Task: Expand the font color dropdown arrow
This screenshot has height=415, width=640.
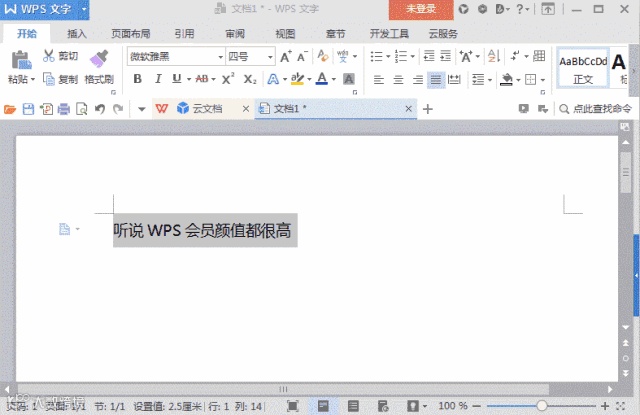Action: [x=334, y=79]
